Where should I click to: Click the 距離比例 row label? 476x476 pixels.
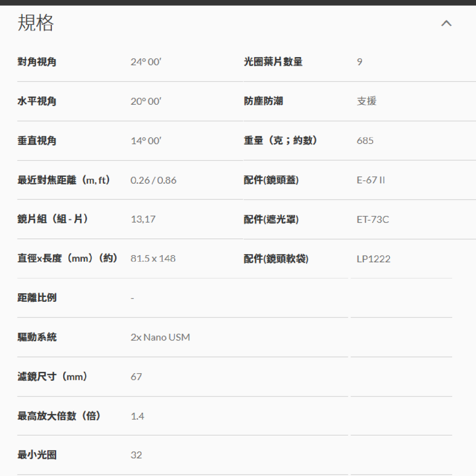(x=36, y=297)
